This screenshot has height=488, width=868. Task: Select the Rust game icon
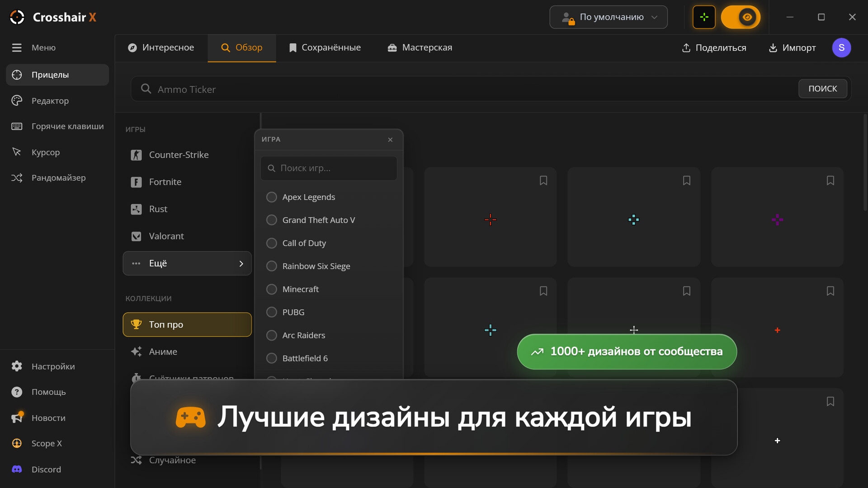coord(136,209)
